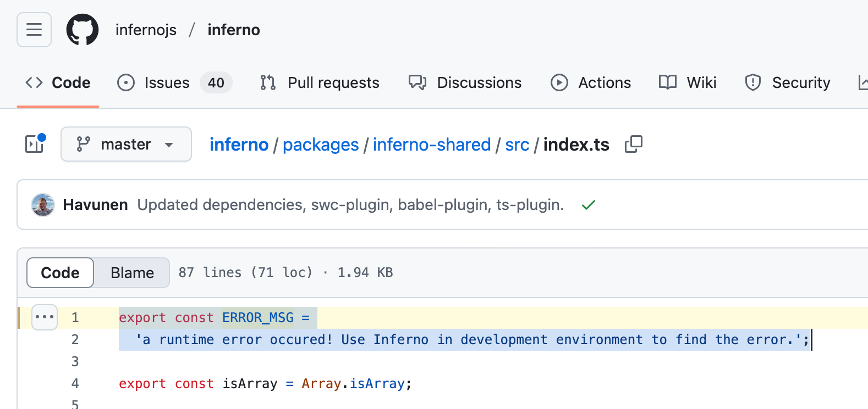Open Havunen author profile link

point(95,204)
